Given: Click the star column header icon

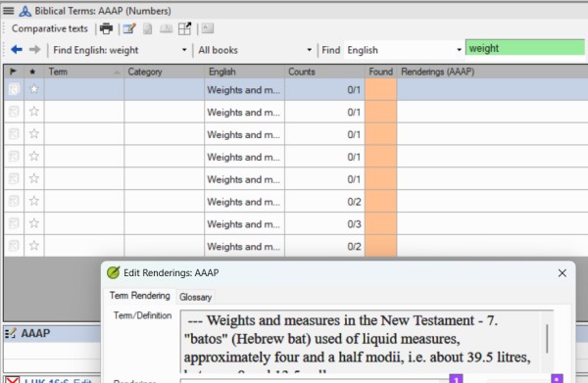Looking at the screenshot, I should 32,72.
